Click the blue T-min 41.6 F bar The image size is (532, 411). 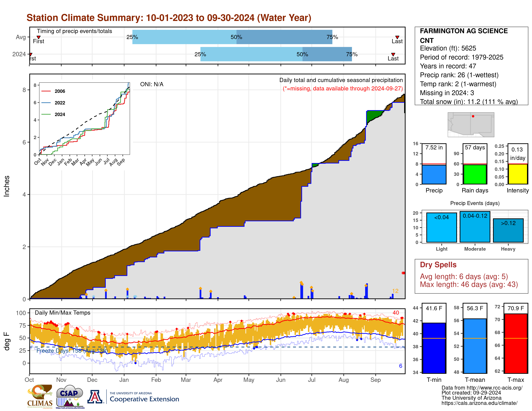[x=434, y=348]
